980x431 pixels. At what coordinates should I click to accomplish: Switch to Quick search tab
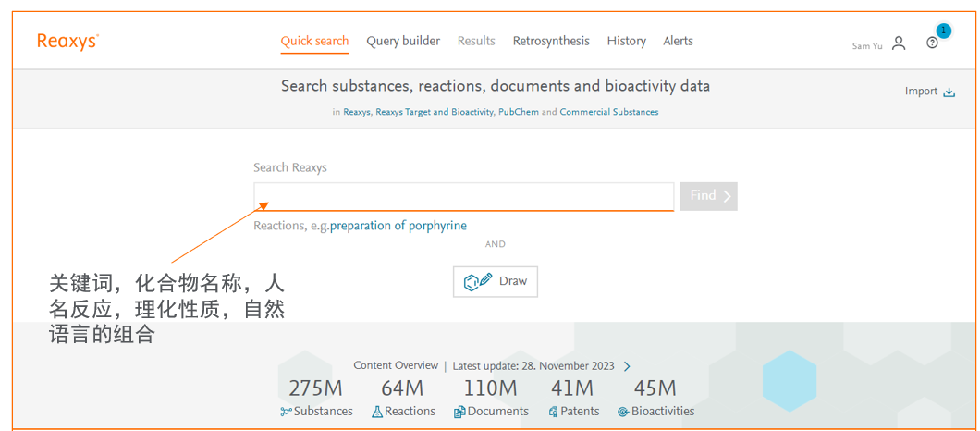(x=314, y=42)
